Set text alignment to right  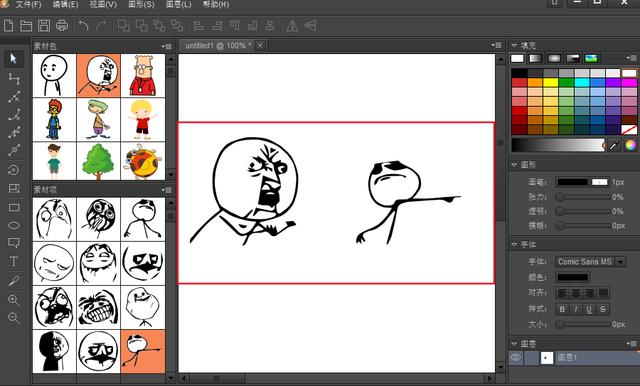(589, 293)
